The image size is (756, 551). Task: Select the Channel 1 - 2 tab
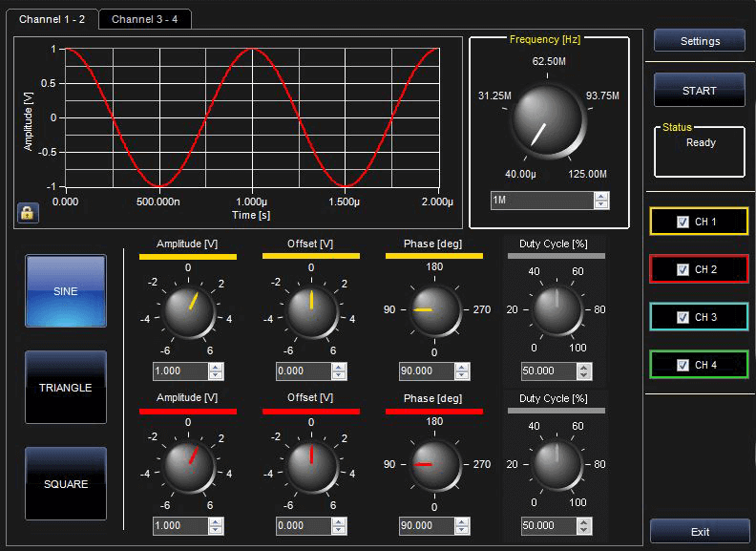(52, 19)
